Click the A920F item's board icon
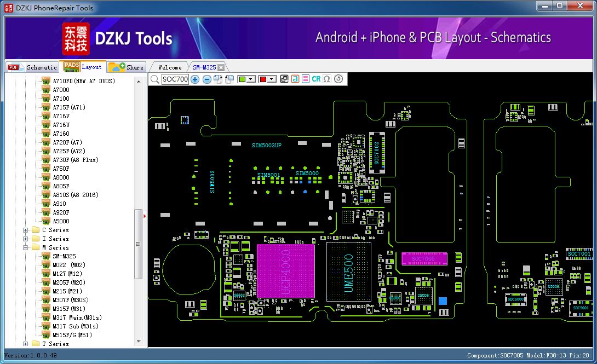Screen dimensions: 597x364 pos(46,212)
